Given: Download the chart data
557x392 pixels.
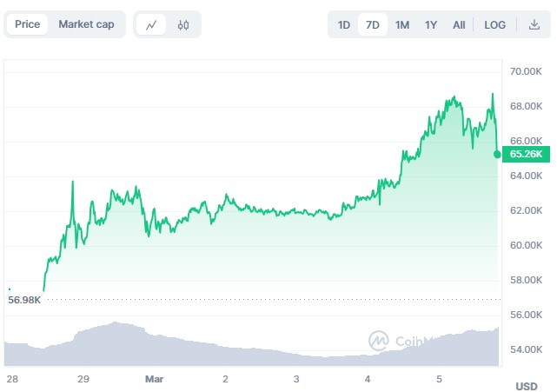Looking at the screenshot, I should (534, 24).
